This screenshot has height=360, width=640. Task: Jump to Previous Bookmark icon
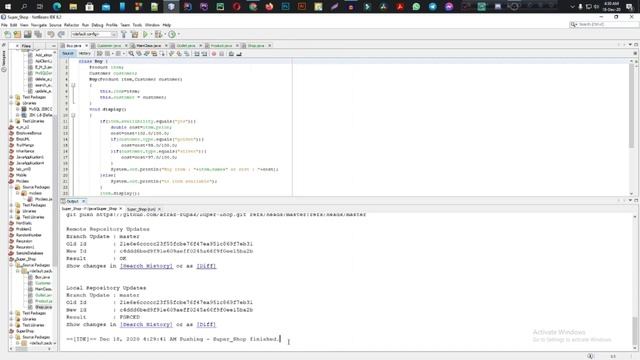pyautogui.click(x=171, y=54)
